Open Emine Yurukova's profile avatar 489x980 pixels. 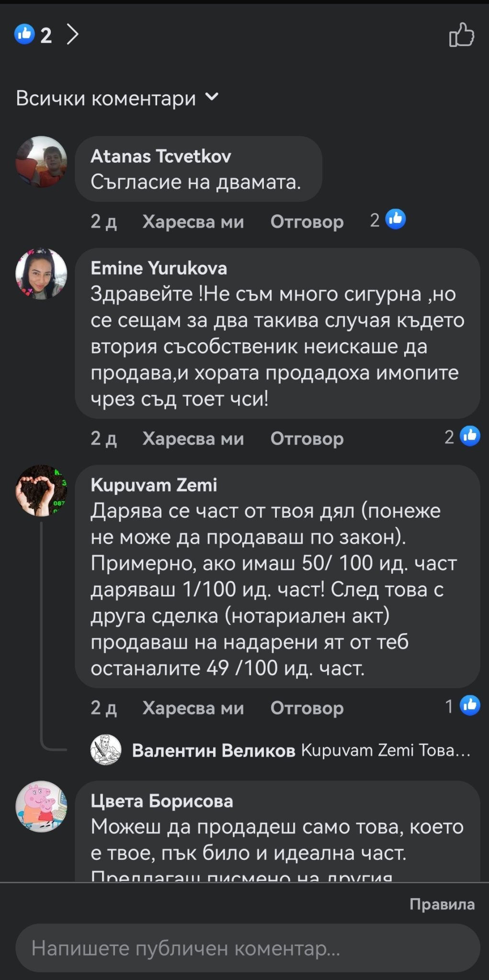pyautogui.click(x=41, y=274)
